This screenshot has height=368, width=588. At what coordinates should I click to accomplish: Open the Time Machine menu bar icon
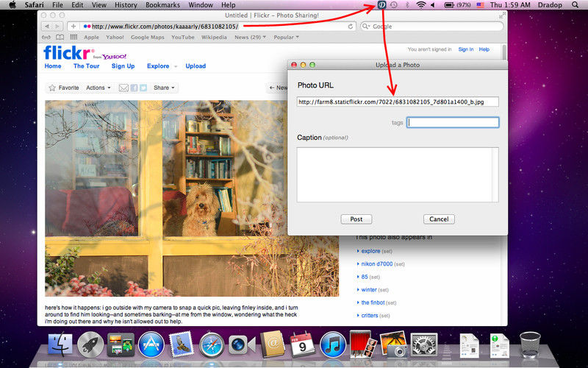pyautogui.click(x=394, y=5)
